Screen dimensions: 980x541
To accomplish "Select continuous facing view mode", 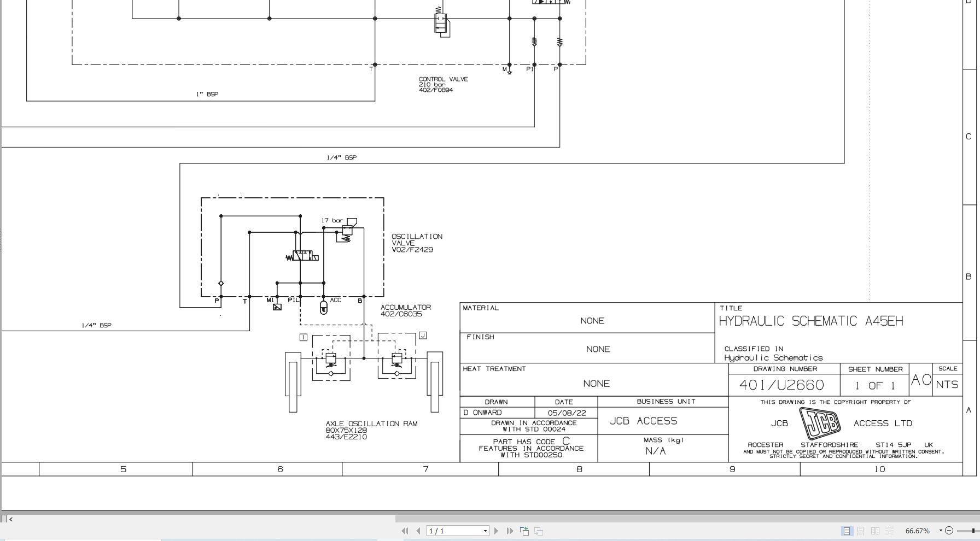I will click(890, 531).
